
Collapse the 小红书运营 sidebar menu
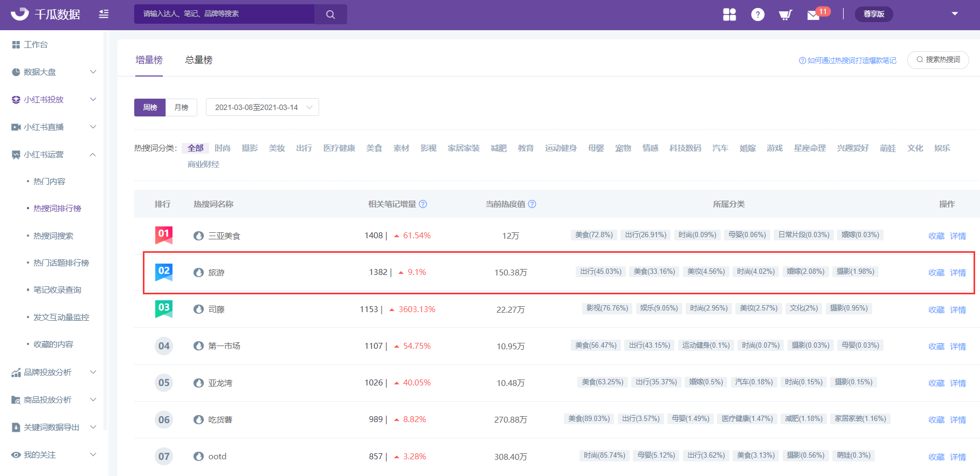point(93,155)
